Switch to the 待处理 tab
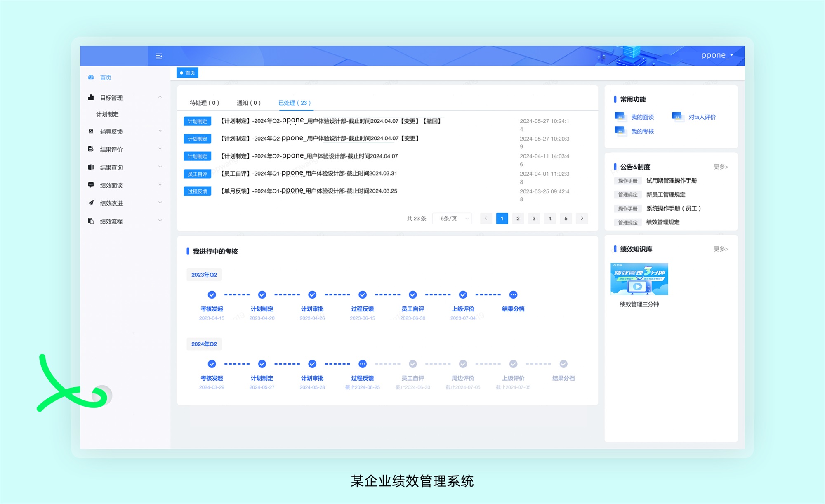The width and height of the screenshot is (825, 504). [204, 103]
